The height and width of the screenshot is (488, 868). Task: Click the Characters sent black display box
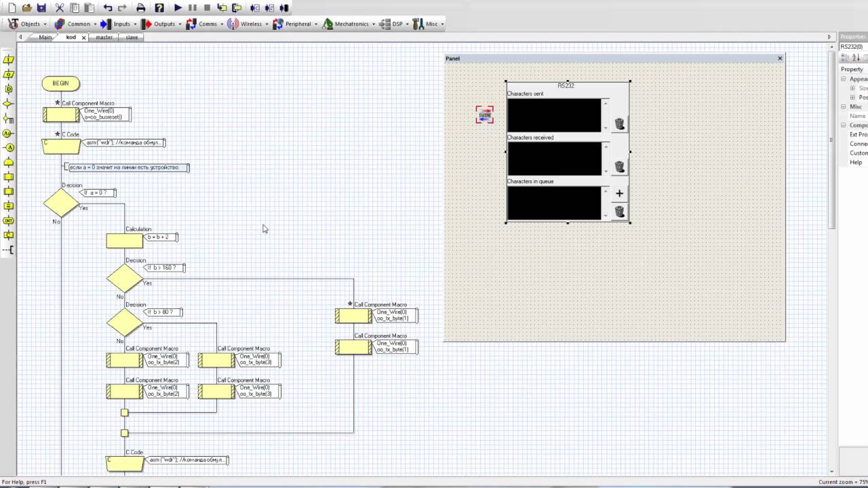tap(554, 115)
